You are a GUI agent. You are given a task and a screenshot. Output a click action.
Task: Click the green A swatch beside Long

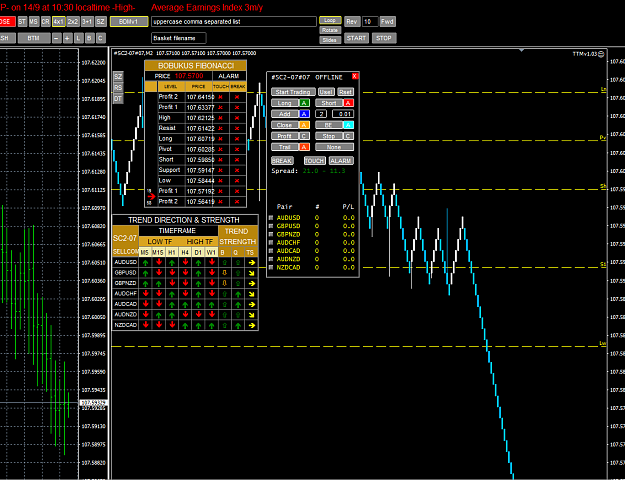tap(304, 103)
